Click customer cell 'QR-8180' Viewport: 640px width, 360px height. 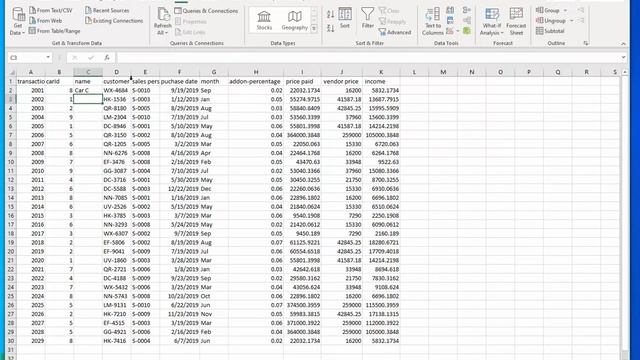[x=117, y=108]
